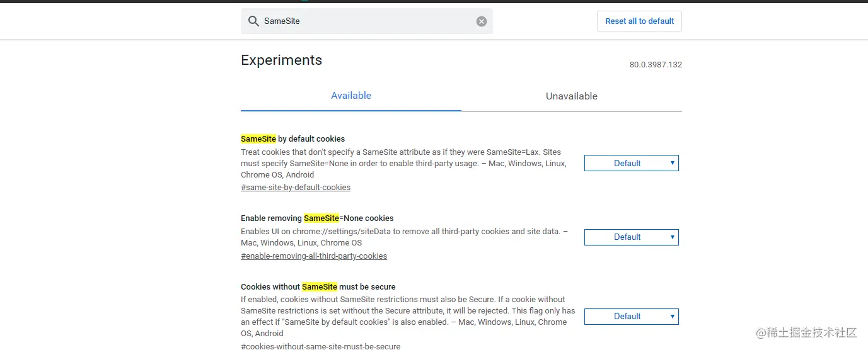Focus the flags search input field

click(x=367, y=21)
